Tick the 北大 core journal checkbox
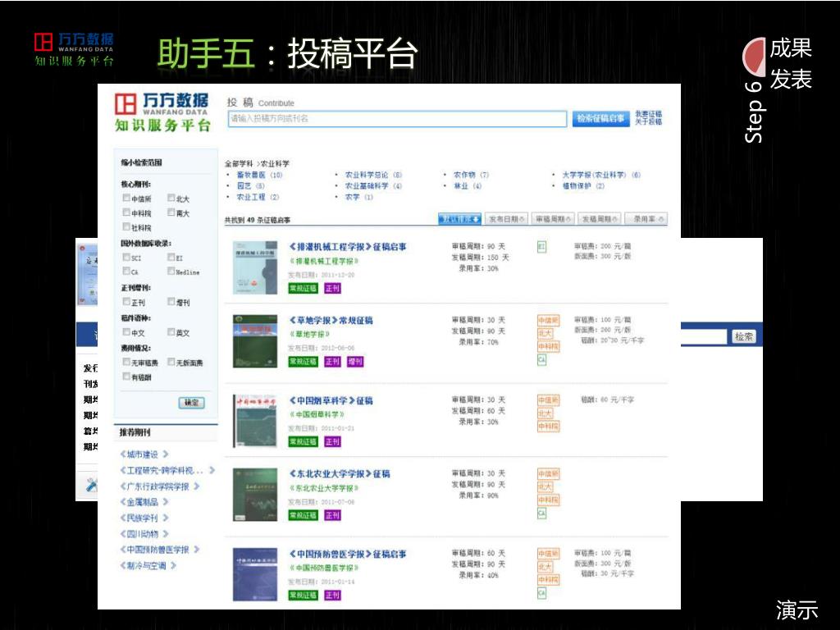840x630 pixels. tap(171, 199)
